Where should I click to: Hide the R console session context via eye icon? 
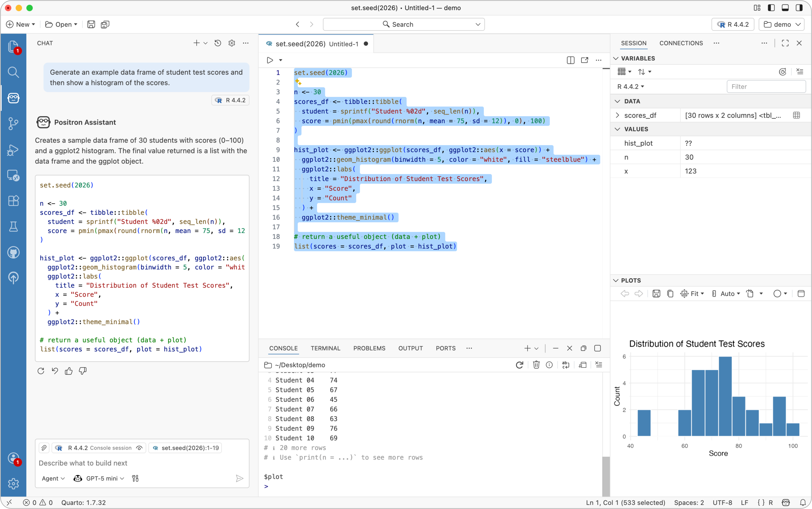tap(139, 448)
